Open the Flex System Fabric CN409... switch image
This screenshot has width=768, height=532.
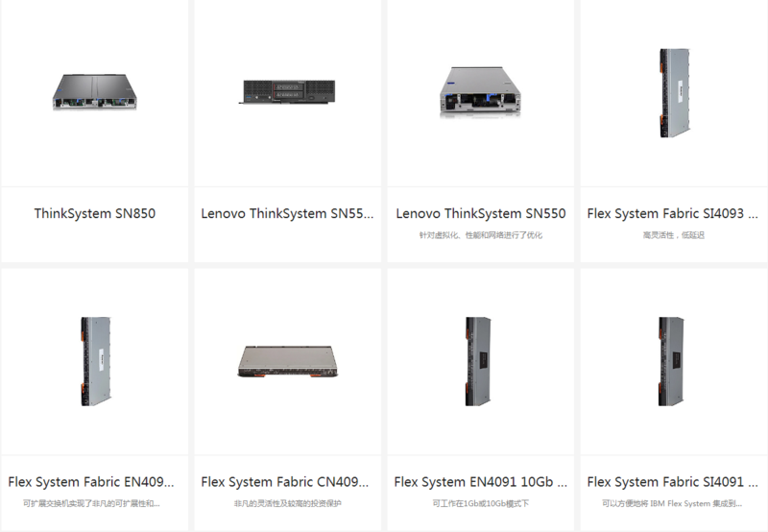288,361
